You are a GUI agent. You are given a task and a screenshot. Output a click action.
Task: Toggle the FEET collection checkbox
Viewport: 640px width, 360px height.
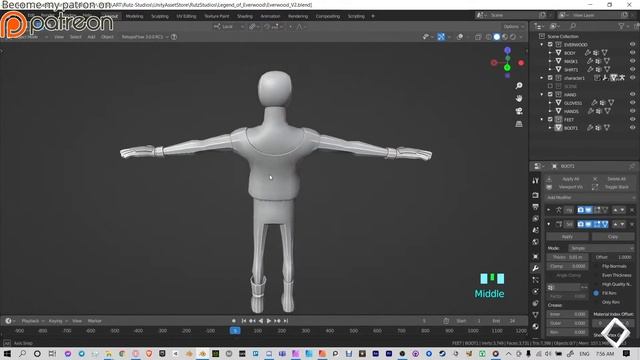(550, 119)
